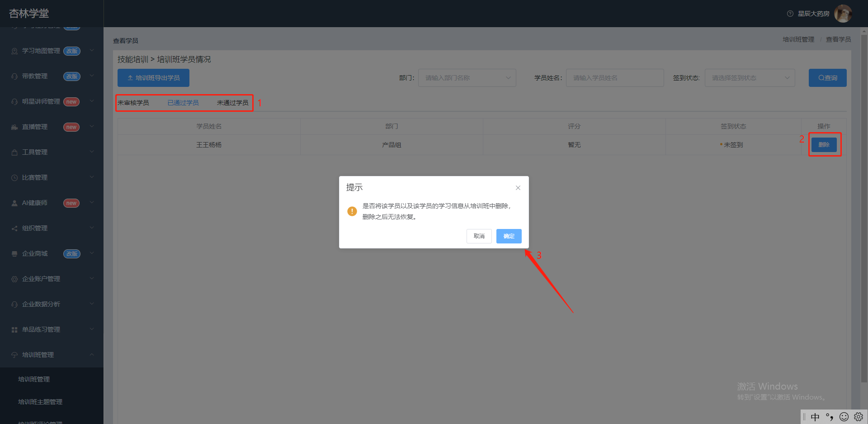
Task: Click the emoji face icon in IME bar
Action: pos(844,417)
